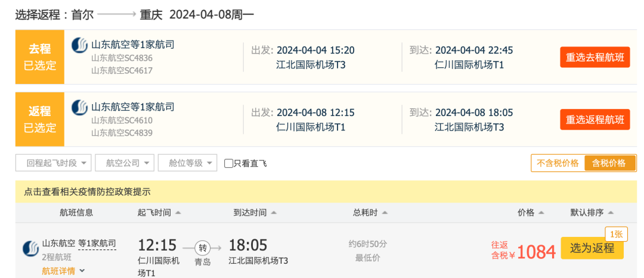This screenshot has height=278, width=644.
Task: Click the 转 transfer icon
Action: pyautogui.click(x=202, y=247)
